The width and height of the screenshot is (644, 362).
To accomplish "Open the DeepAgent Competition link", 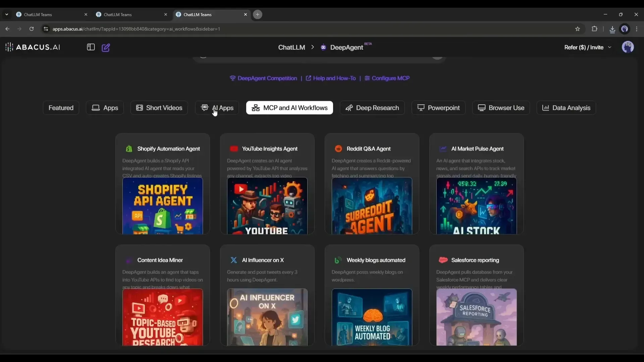I will coord(263,78).
